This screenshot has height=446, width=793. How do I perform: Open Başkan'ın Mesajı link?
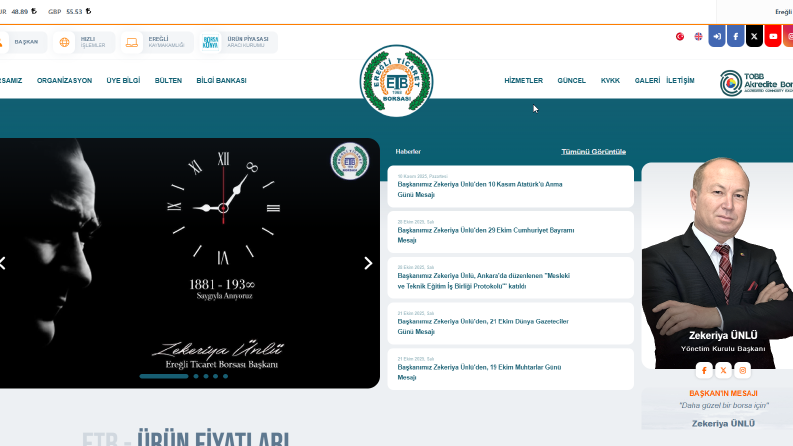click(723, 393)
